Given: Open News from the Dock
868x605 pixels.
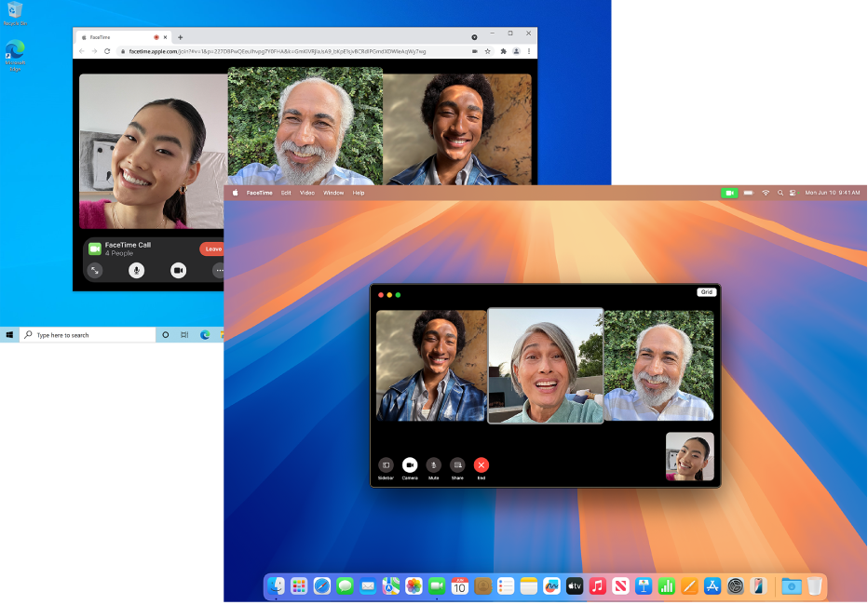Looking at the screenshot, I should [620, 585].
